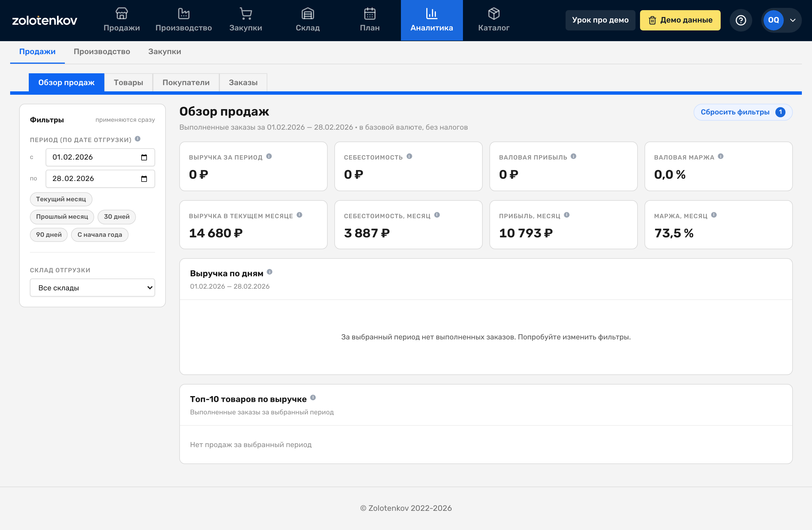Click the OQ user avatar

(x=773, y=20)
